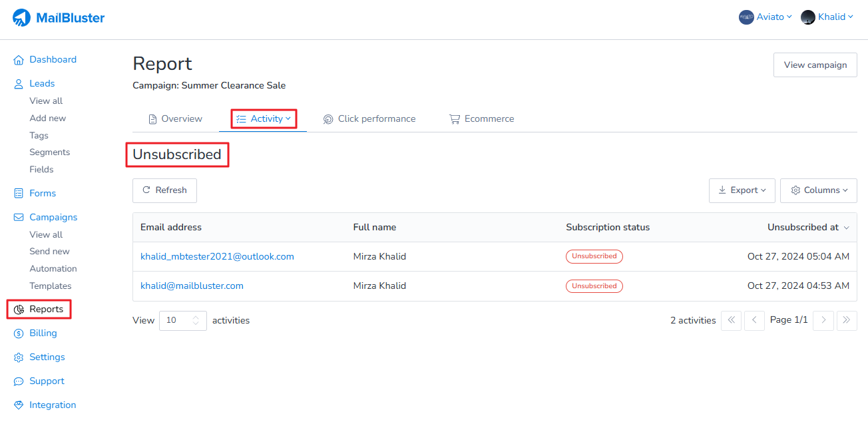
Task: Click the Support chat bubble icon
Action: pyautogui.click(x=19, y=381)
